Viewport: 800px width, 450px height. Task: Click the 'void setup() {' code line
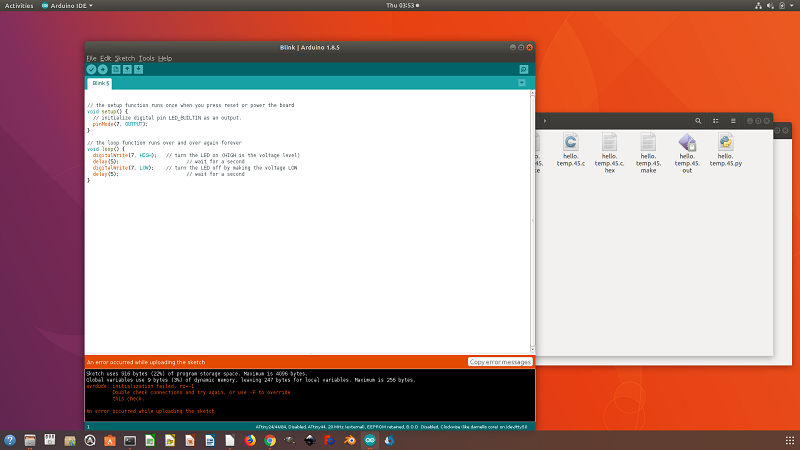point(107,111)
